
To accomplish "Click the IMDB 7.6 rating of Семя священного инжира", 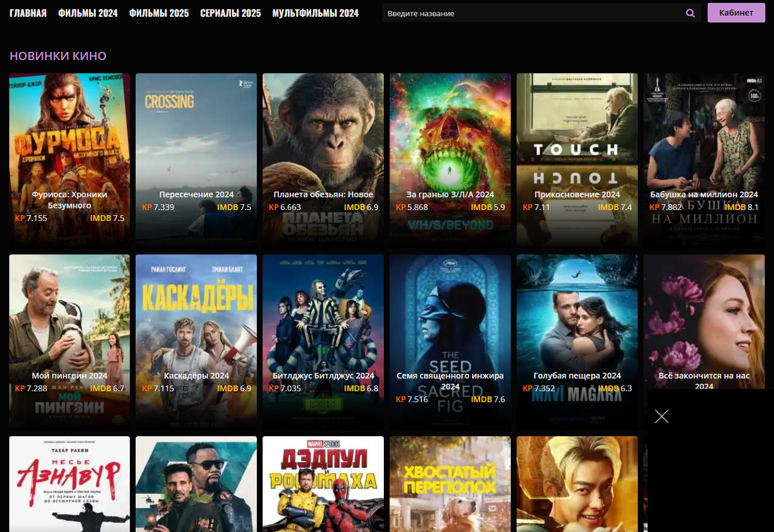I will click(x=488, y=399).
